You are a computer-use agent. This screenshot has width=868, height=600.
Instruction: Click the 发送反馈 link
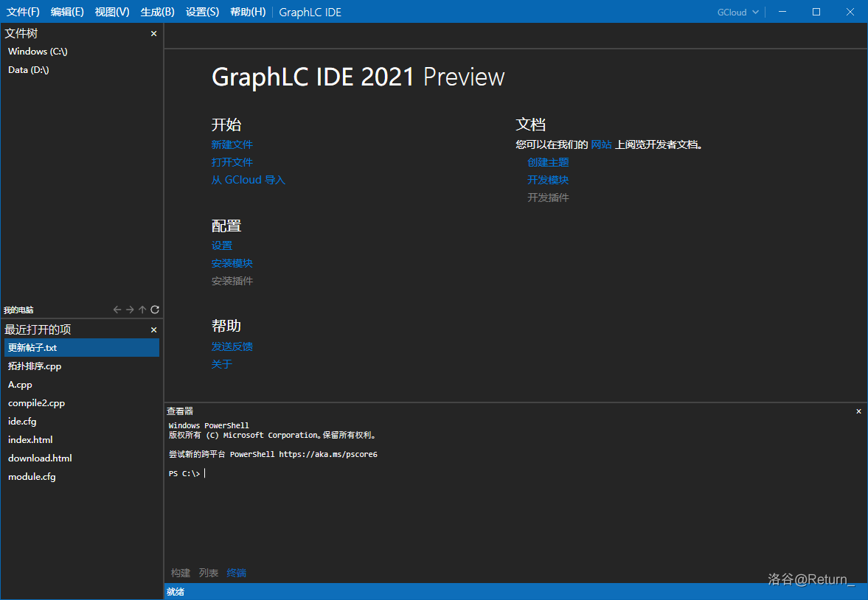[232, 346]
